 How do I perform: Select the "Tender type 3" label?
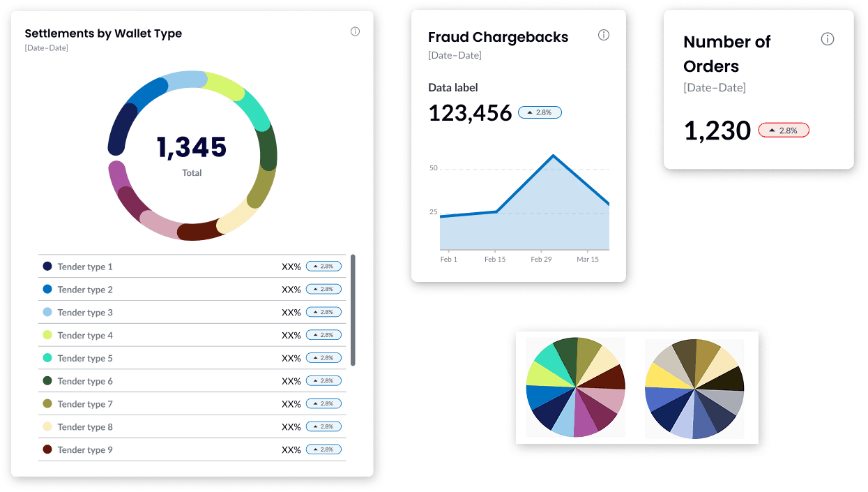(x=85, y=313)
